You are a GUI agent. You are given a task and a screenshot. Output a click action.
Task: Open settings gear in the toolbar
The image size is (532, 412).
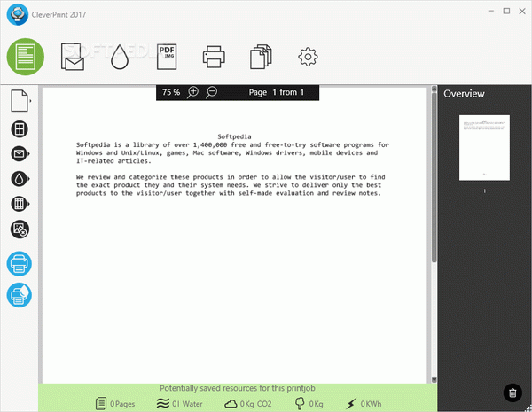click(308, 57)
